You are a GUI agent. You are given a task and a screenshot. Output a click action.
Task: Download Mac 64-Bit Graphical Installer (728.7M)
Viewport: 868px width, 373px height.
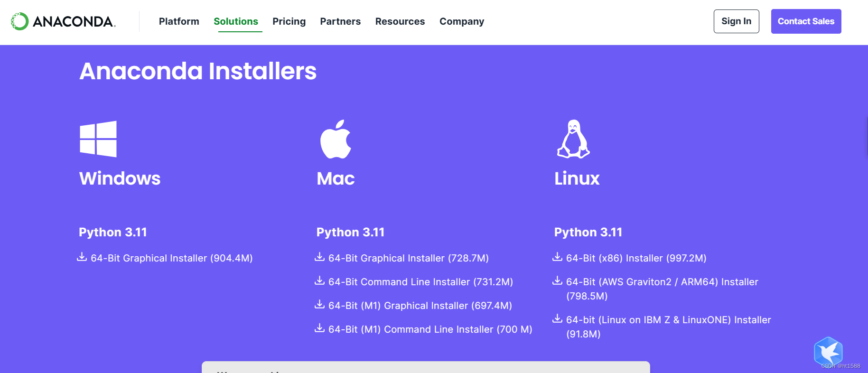409,258
